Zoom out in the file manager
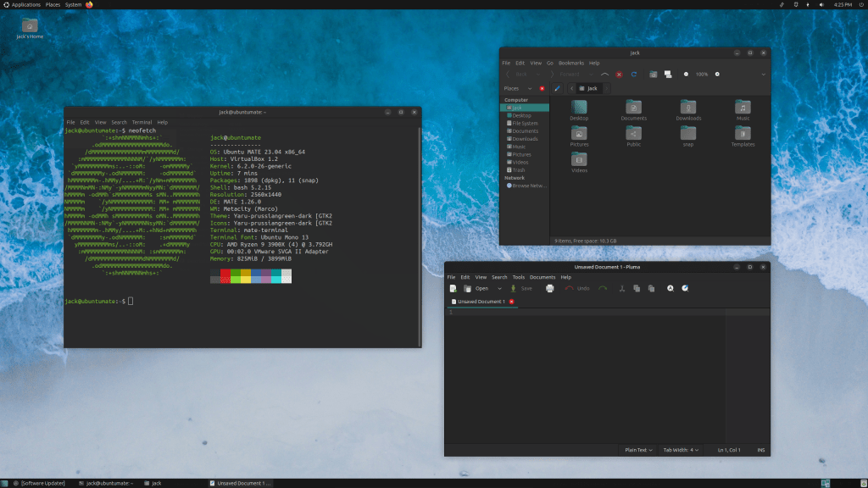The image size is (868, 488). (x=686, y=75)
